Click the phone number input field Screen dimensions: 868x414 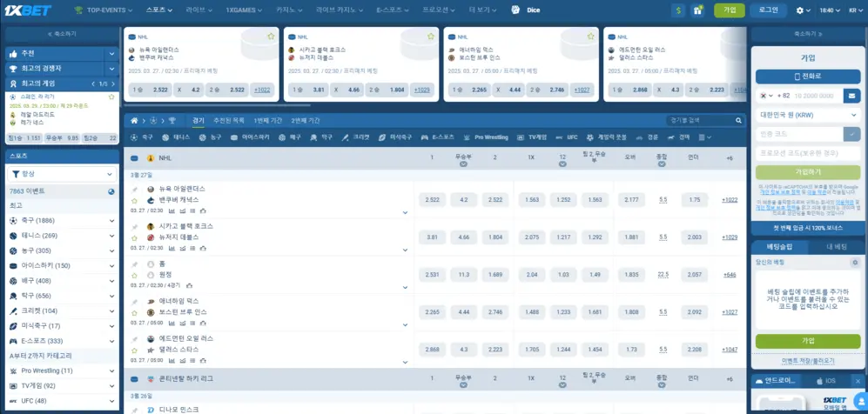pyautogui.click(x=818, y=96)
